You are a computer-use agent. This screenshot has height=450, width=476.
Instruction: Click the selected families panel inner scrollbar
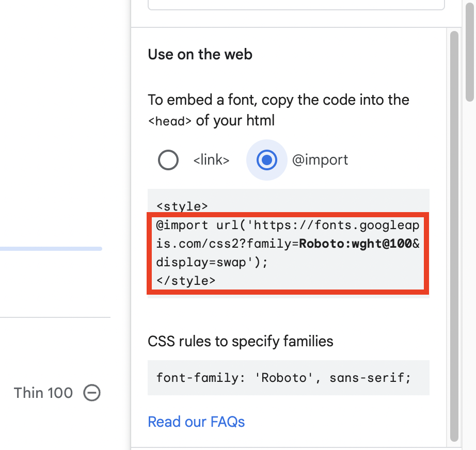coord(454,236)
